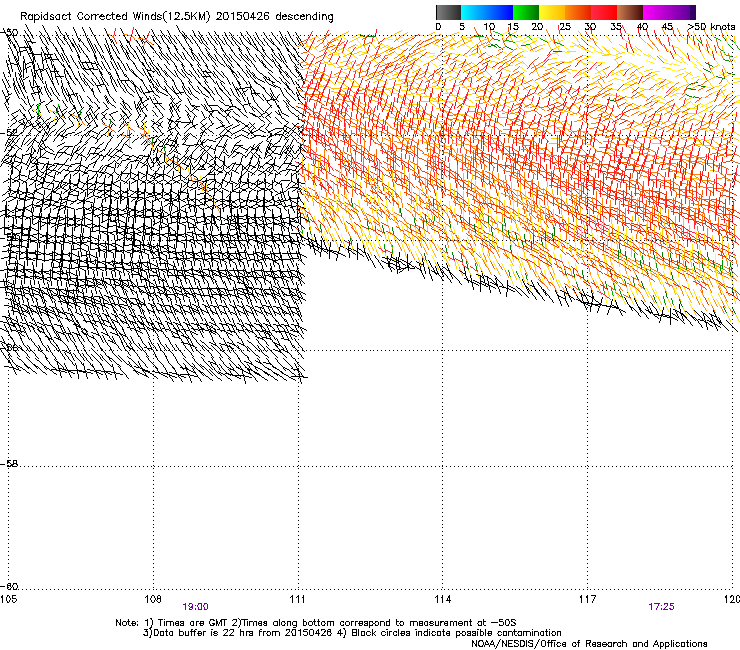Click the 'Data buffer is 22 hrs' note line
Screen dimensions: 740x650
pyautogui.click(x=352, y=633)
